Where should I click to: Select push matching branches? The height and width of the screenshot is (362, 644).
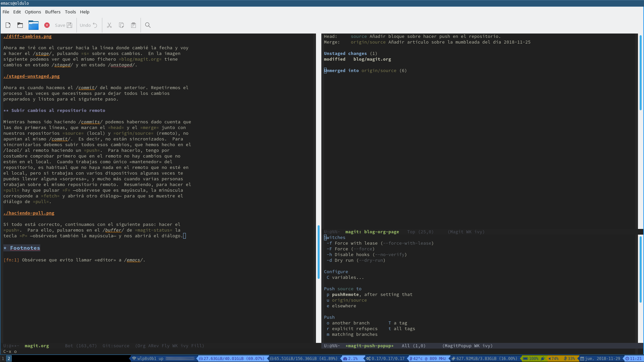click(352, 334)
